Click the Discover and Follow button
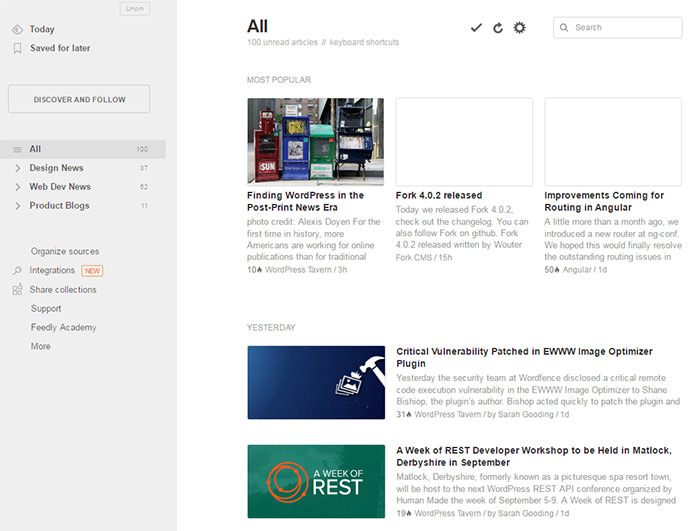Image resolution: width=700 pixels, height=531 pixels. (79, 99)
